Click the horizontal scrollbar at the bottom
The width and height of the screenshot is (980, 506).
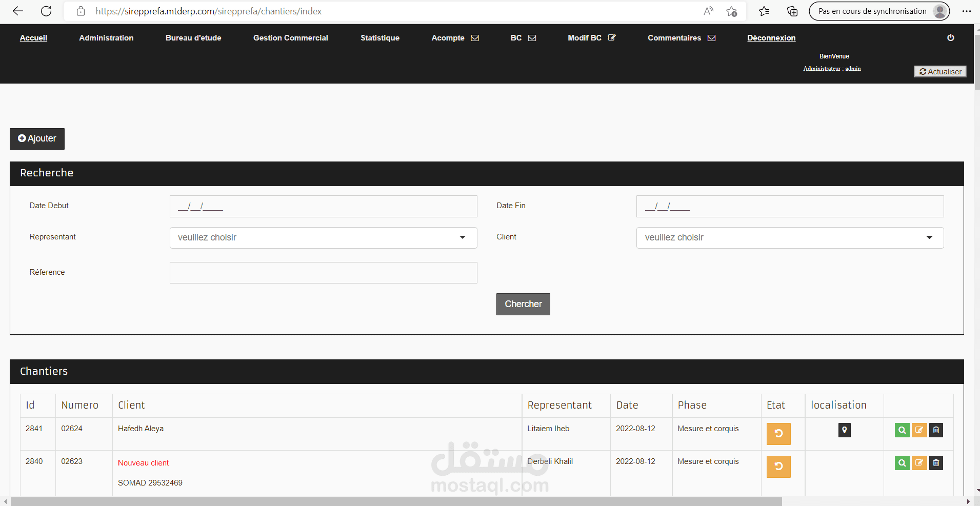click(x=396, y=501)
